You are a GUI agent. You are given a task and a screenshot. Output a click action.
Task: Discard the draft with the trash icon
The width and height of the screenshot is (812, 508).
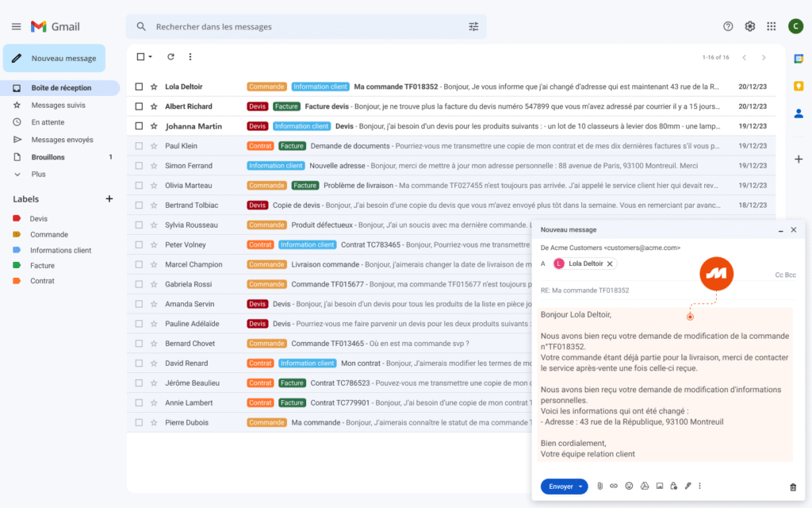[791, 486]
